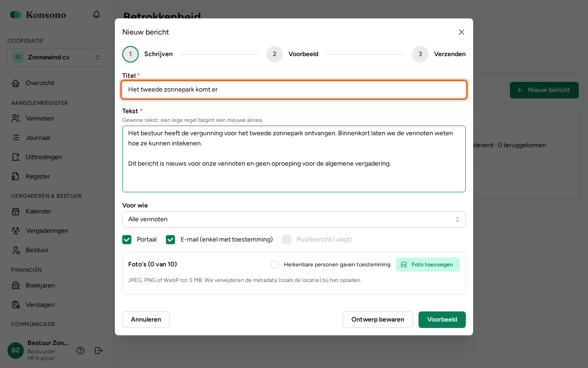
Task: Open Boekjaren in the sidebar
Action: pos(57,286)
